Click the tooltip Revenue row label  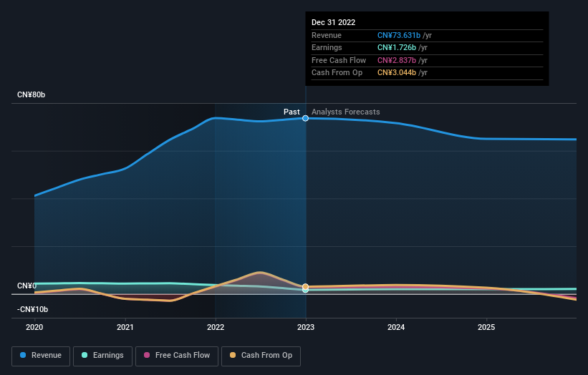pos(327,35)
